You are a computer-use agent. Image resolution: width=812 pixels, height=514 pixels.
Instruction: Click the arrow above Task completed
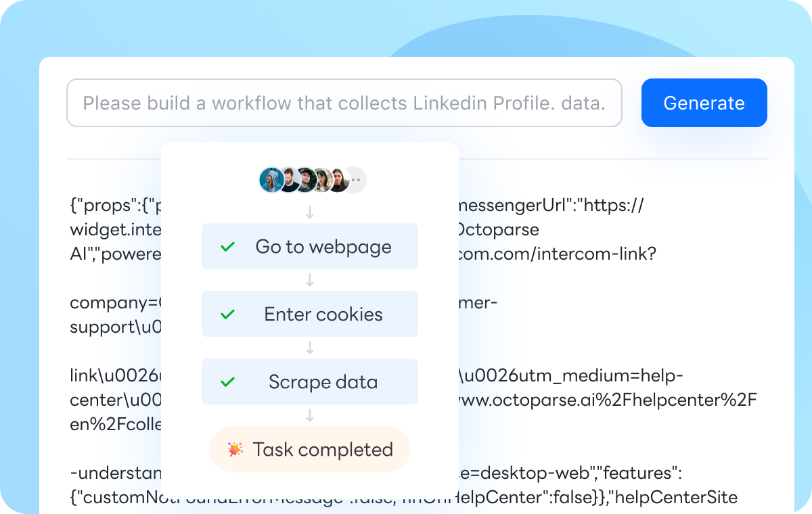click(x=310, y=415)
